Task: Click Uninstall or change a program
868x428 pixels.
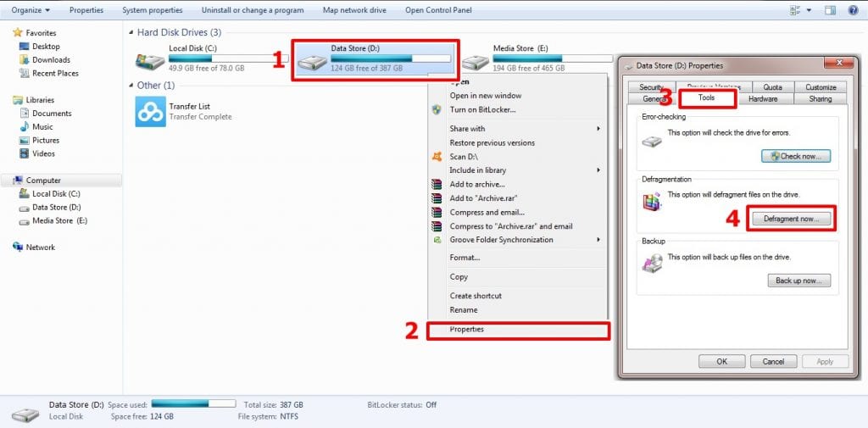Action: pos(253,10)
